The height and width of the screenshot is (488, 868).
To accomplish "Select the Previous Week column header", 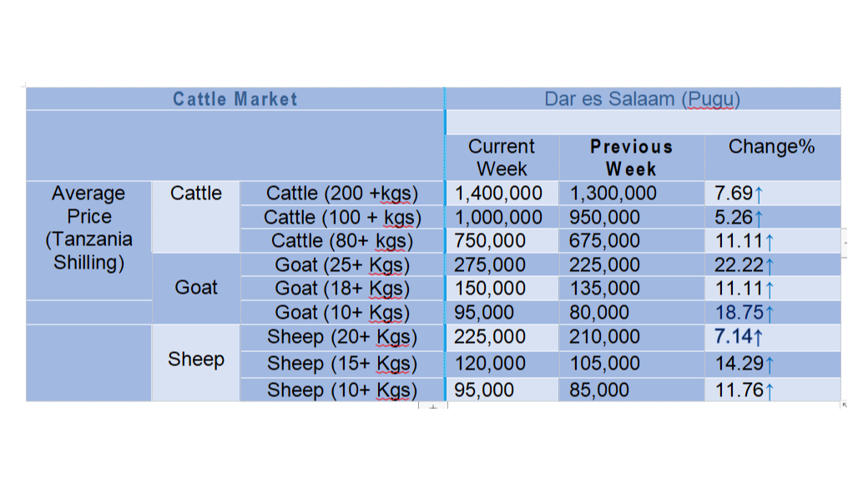I will click(x=632, y=158).
